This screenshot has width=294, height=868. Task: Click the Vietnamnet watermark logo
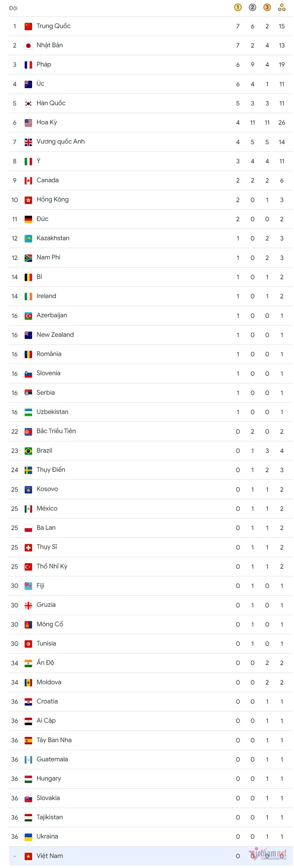(x=269, y=854)
